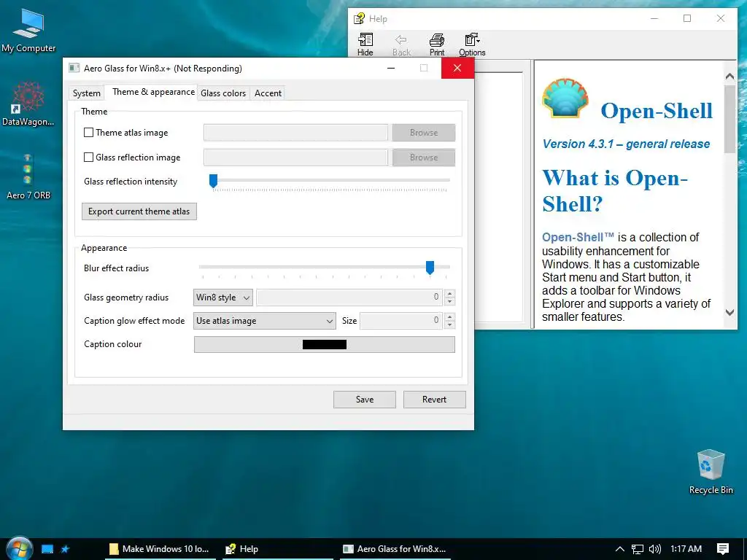Switch to the Glass colors tab

coord(223,93)
